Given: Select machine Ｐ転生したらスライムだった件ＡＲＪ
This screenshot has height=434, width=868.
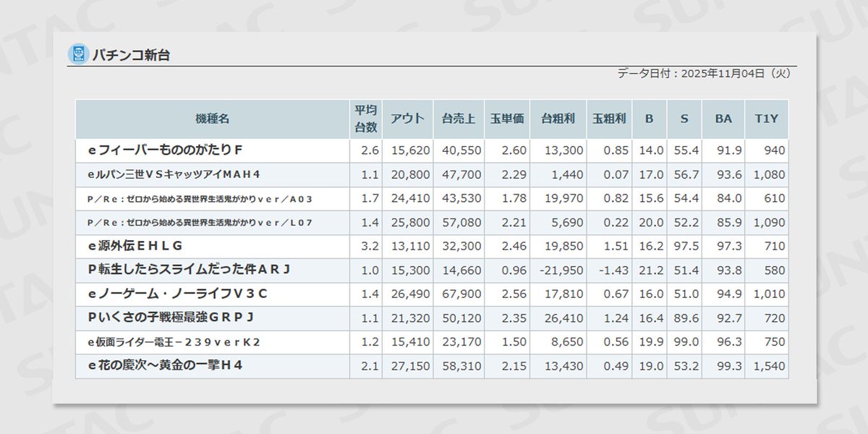Looking at the screenshot, I should pyautogui.click(x=189, y=270).
